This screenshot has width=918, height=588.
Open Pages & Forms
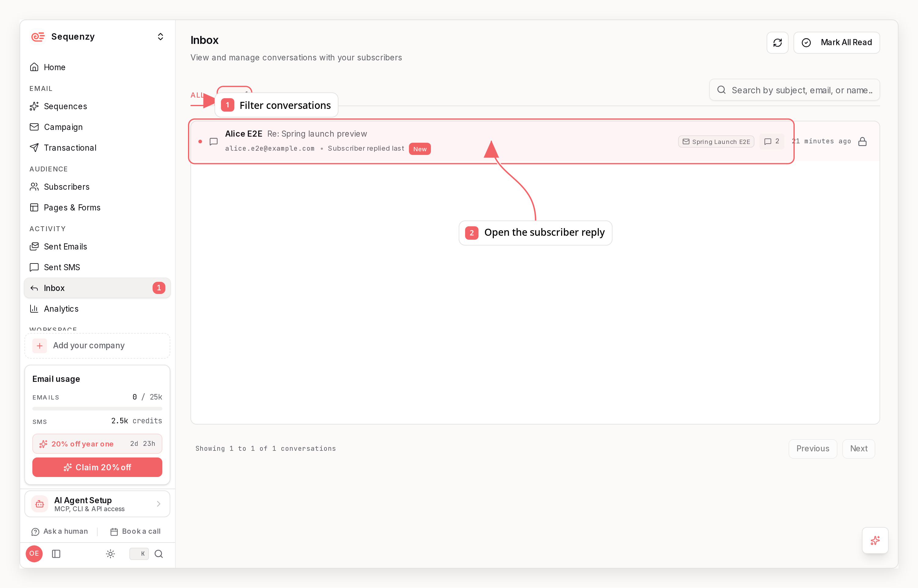[97, 207]
